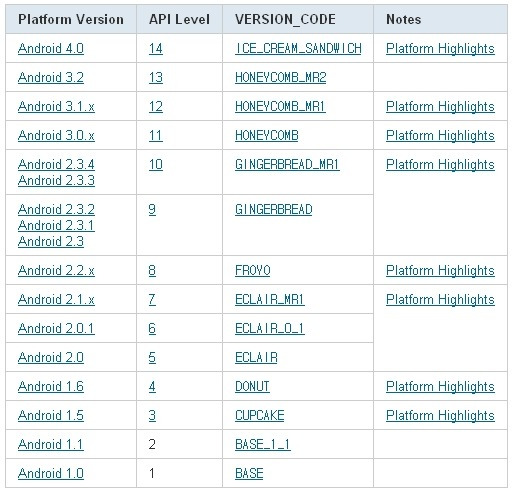Screen dimensions: 514x495
Task: Click the API Level column header
Action: 179,19
